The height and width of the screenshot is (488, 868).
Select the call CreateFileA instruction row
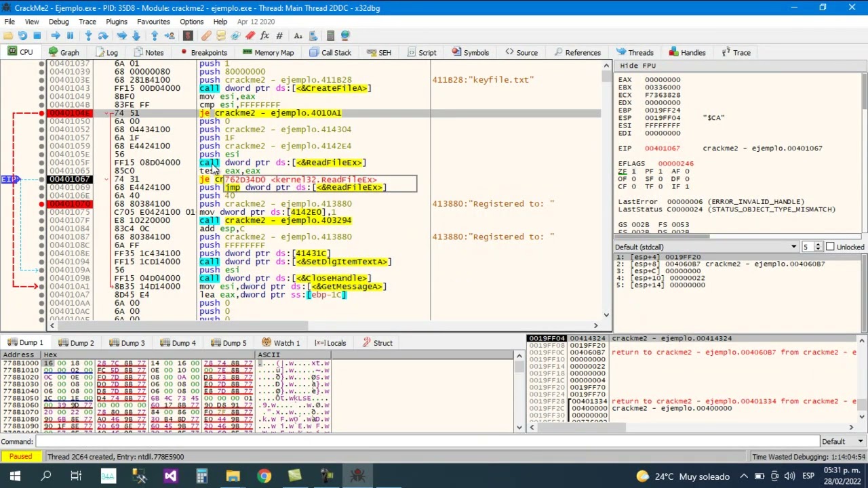point(285,88)
